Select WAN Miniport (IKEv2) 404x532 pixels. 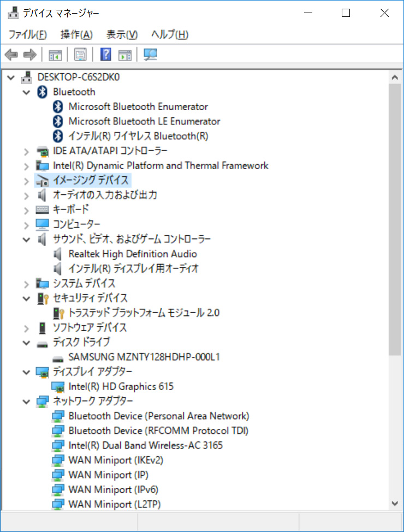coord(116,461)
